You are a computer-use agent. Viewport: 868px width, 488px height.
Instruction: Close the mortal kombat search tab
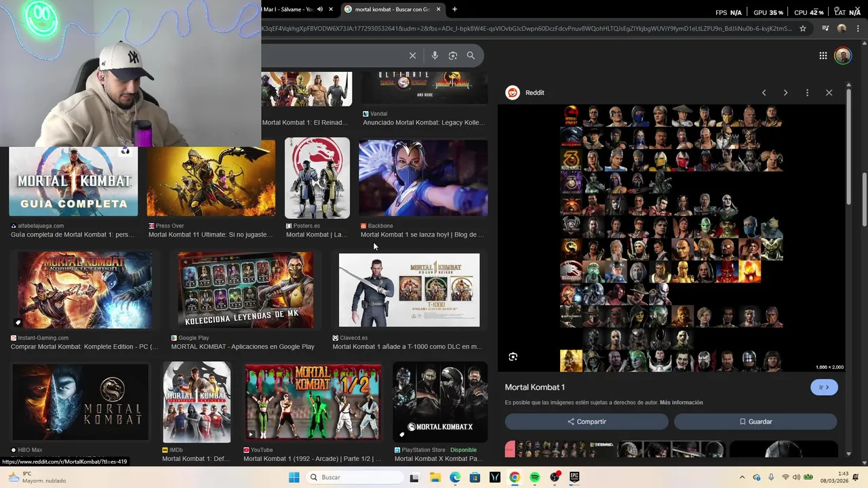(x=438, y=9)
